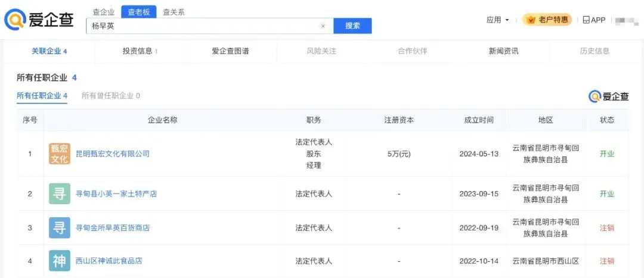This screenshot has height=278, width=644.
Task: Click the blue 寻 logo for 金所早英百货商店
Action: (x=59, y=227)
